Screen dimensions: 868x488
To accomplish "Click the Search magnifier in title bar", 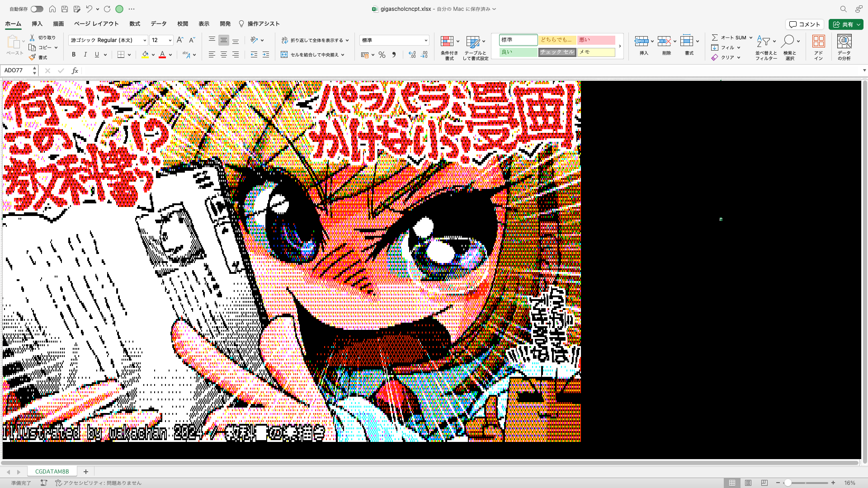I will (843, 9).
